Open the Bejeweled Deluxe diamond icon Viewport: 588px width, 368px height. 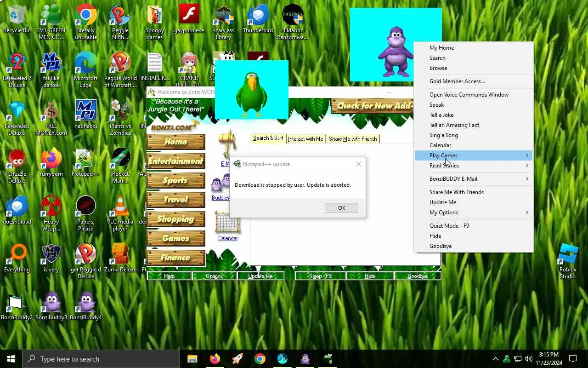pos(17,118)
